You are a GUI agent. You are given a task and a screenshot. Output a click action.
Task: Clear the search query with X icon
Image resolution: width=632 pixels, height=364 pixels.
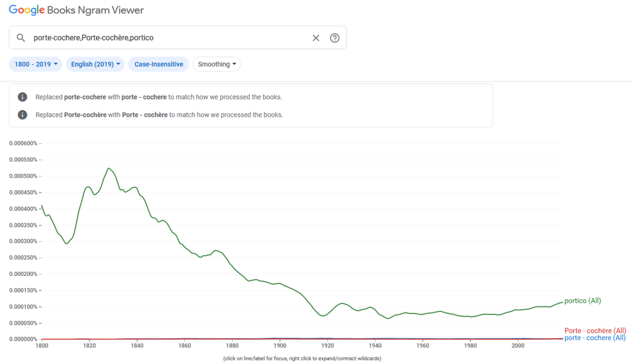[316, 38]
